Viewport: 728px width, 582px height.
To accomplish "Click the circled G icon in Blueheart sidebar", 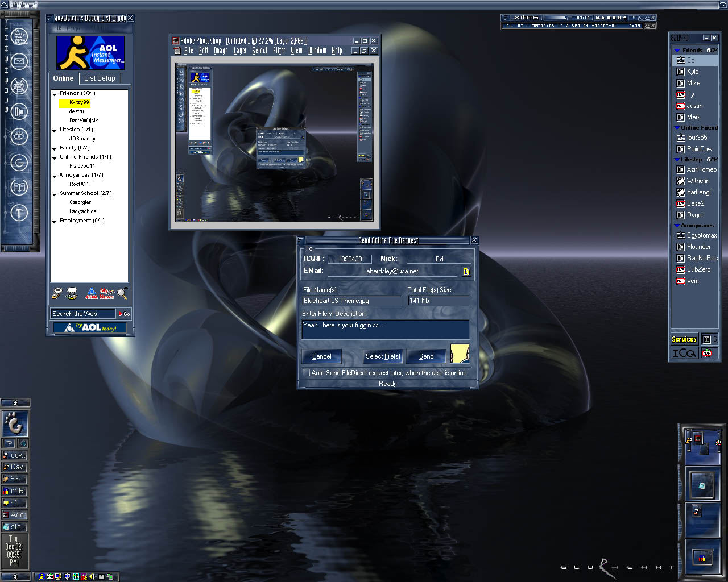I will [19, 163].
